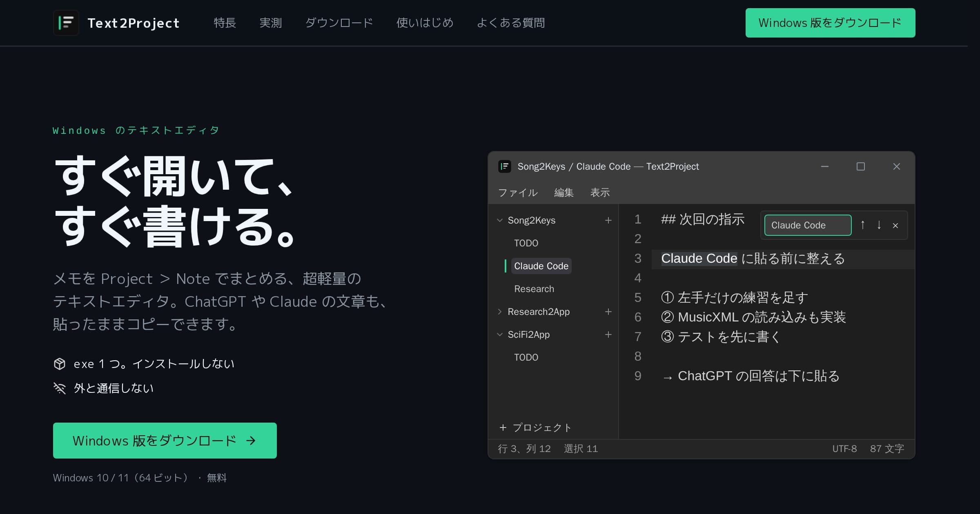Image resolution: width=980 pixels, height=514 pixels.
Task: Click the hero Windows 版をダウンロード arrow button
Action: 165,441
